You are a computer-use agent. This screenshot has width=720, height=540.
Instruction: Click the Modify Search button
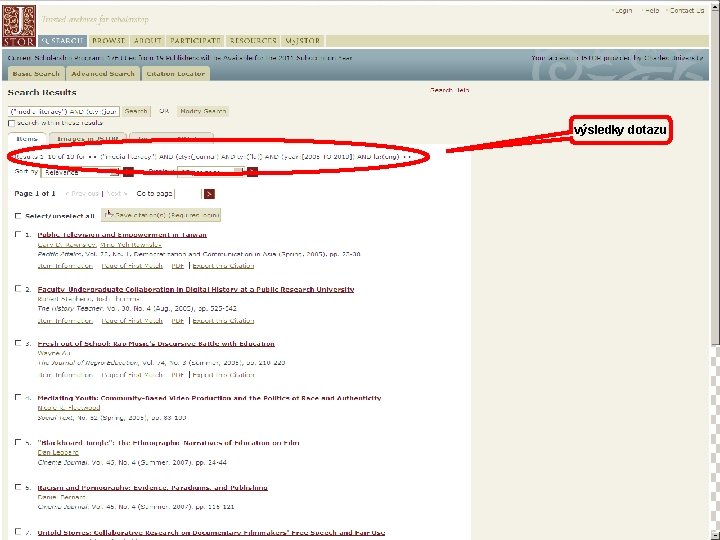point(203,111)
